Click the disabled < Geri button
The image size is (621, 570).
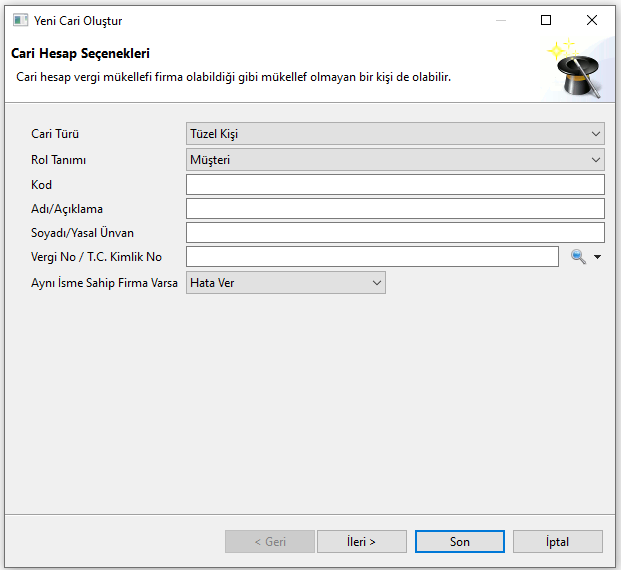(x=269, y=542)
